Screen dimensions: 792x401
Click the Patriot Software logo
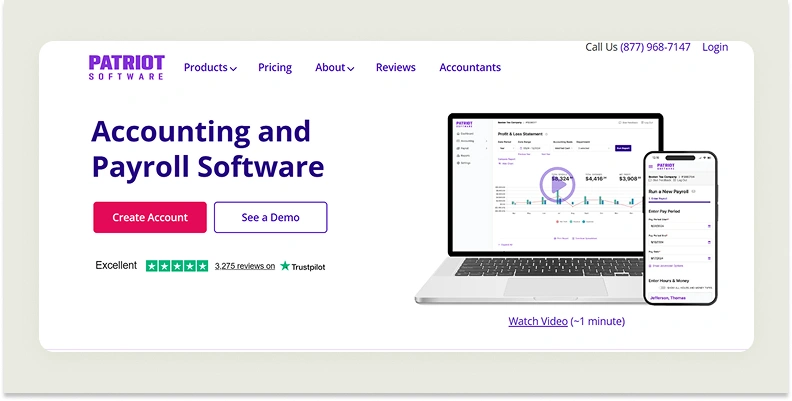pyautogui.click(x=126, y=67)
